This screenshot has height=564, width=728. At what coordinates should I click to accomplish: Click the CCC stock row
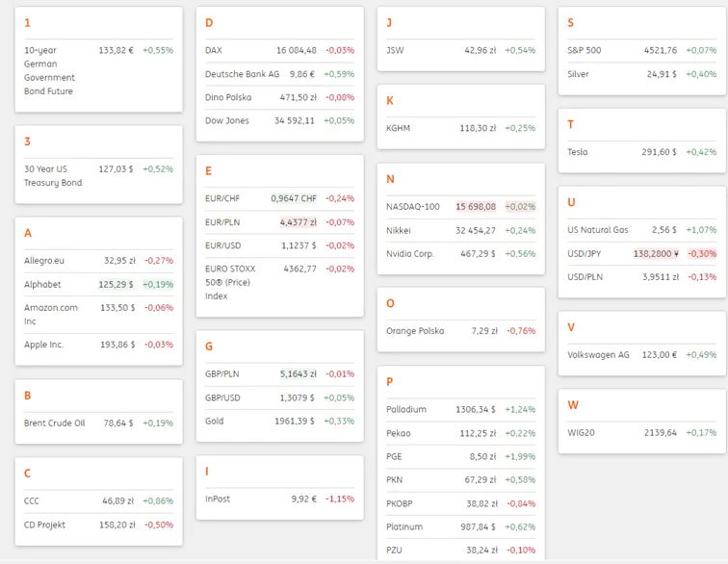(98, 500)
